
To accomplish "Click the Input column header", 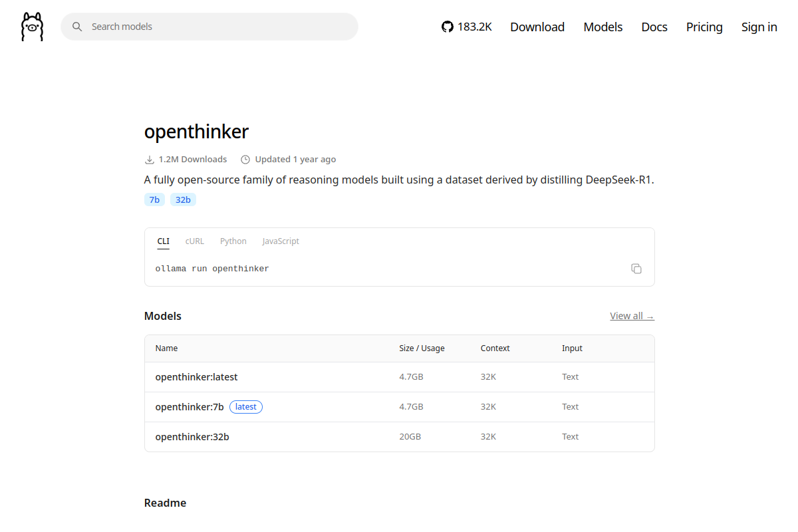I will click(572, 348).
